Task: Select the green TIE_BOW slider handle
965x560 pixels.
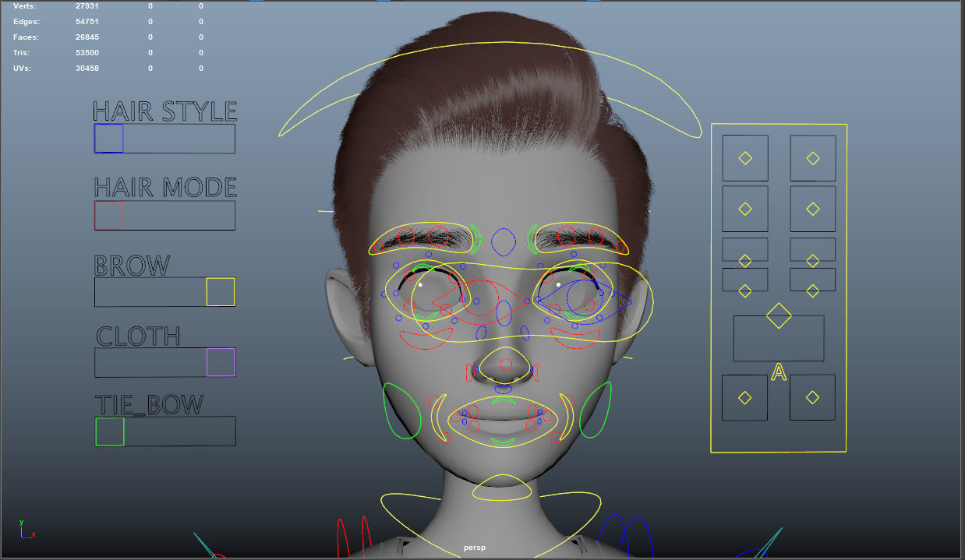Action: pos(110,431)
